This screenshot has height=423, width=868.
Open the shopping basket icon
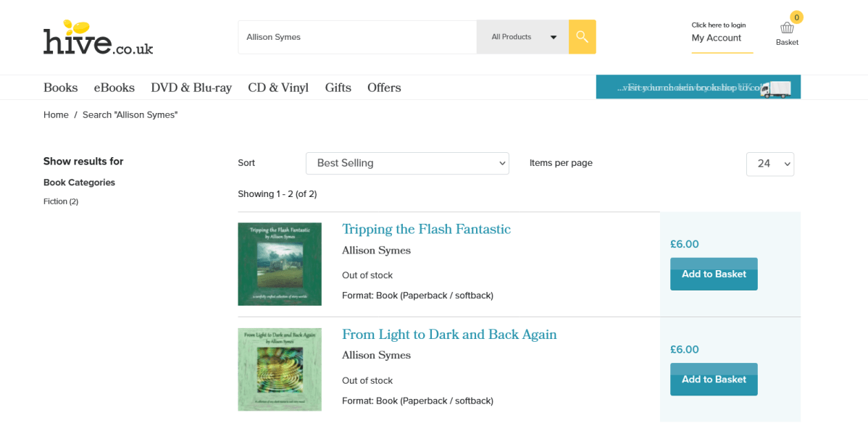point(787,29)
